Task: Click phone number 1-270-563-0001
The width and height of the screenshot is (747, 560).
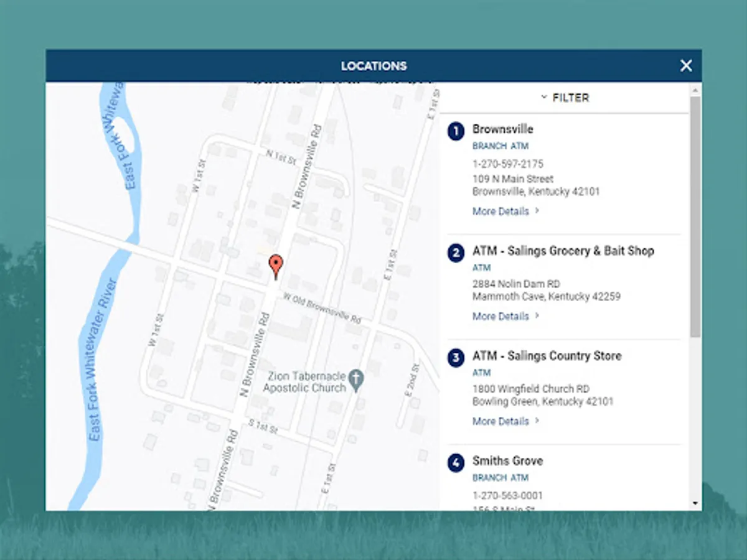Action: (508, 496)
